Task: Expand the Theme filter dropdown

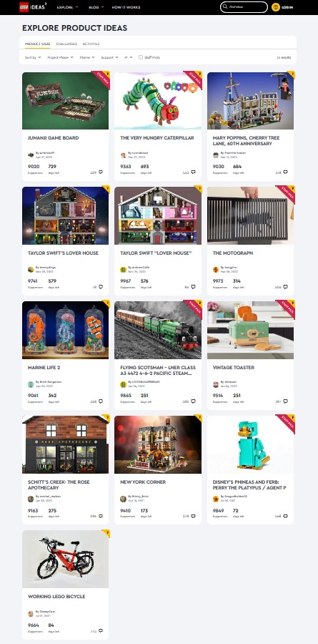Action: coord(87,57)
